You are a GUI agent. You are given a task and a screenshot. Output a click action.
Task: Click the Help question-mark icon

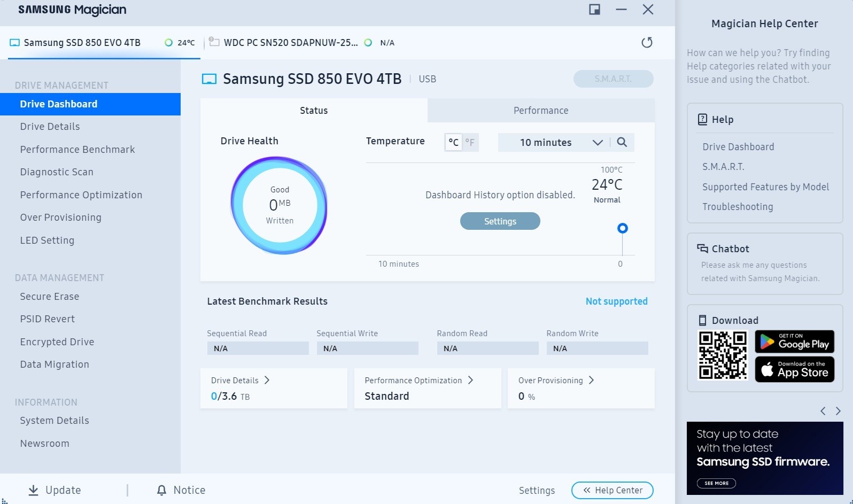tap(702, 119)
